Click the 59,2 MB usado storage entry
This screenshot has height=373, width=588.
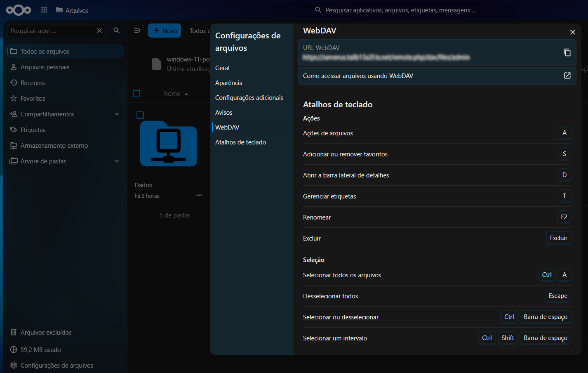pyautogui.click(x=40, y=349)
